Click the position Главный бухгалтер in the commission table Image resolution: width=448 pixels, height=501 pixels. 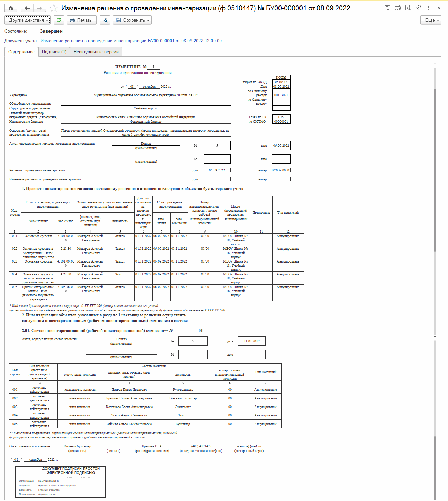(183, 398)
